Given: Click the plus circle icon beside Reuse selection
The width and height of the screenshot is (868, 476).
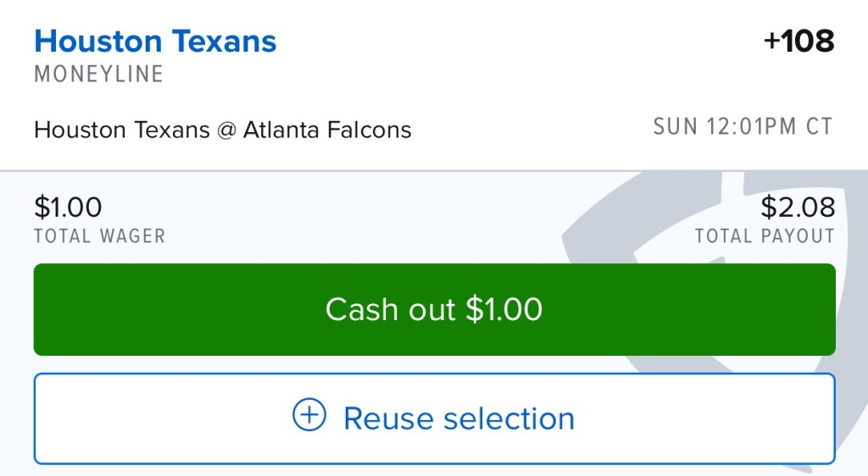Looking at the screenshot, I should coord(309,416).
